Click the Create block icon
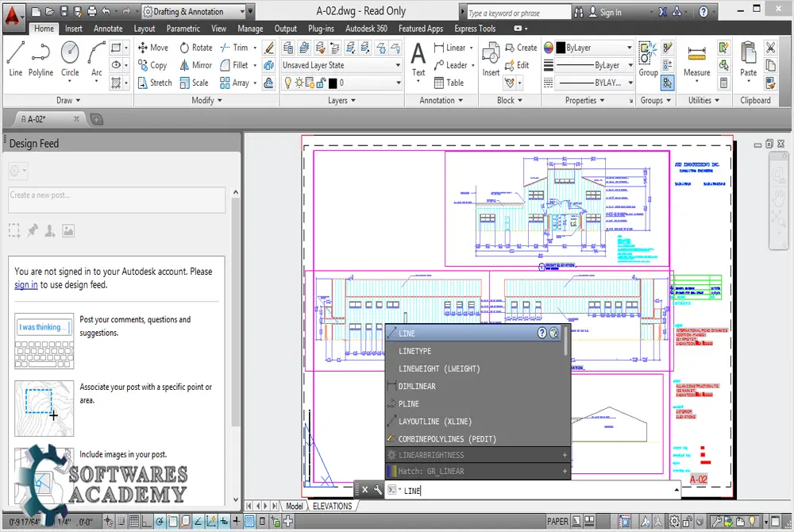 pos(521,48)
